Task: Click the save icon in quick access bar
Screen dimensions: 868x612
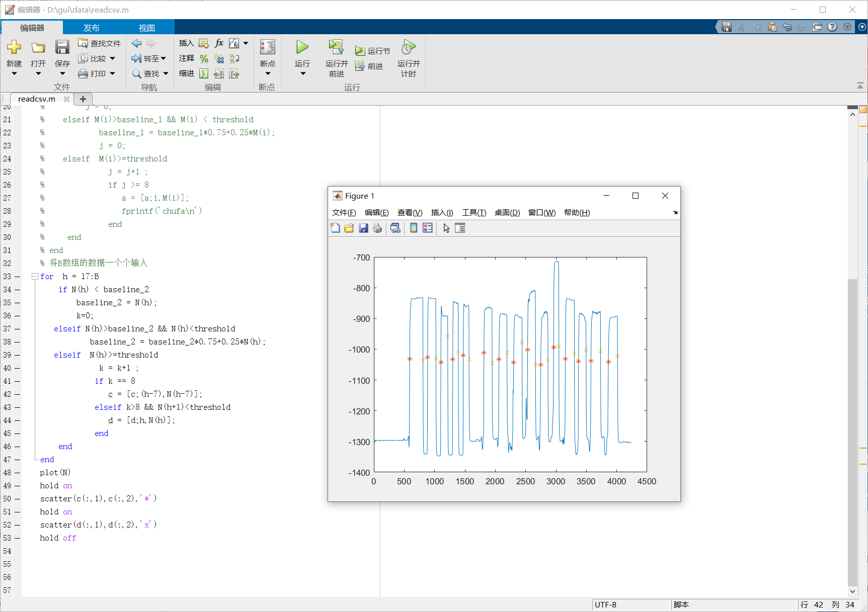Action: [727, 27]
